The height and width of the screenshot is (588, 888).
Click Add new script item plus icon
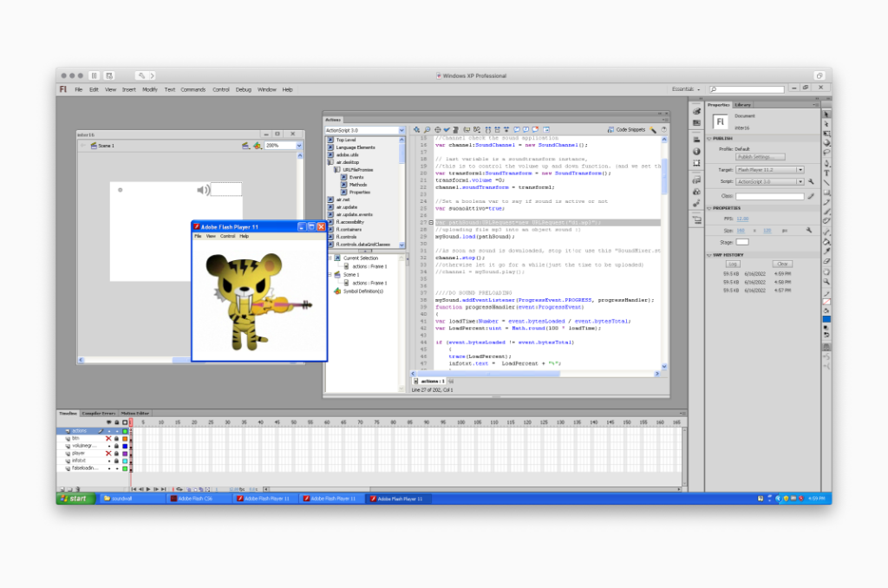(x=416, y=130)
